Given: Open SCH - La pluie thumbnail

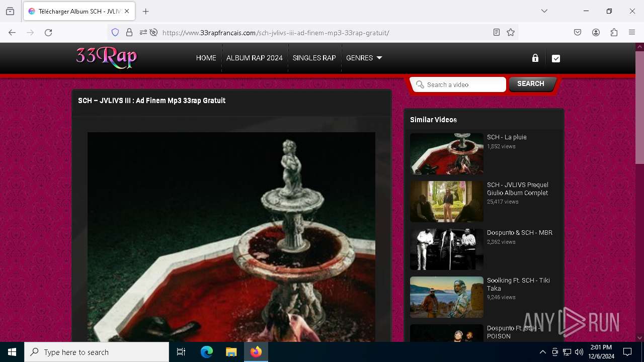Looking at the screenshot, I should (447, 154).
